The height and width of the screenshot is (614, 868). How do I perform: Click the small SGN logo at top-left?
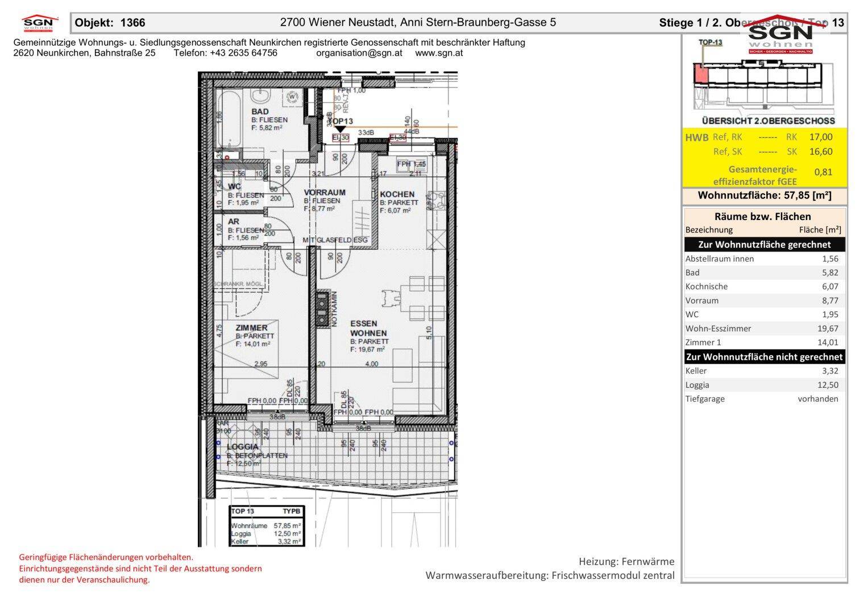40,23
